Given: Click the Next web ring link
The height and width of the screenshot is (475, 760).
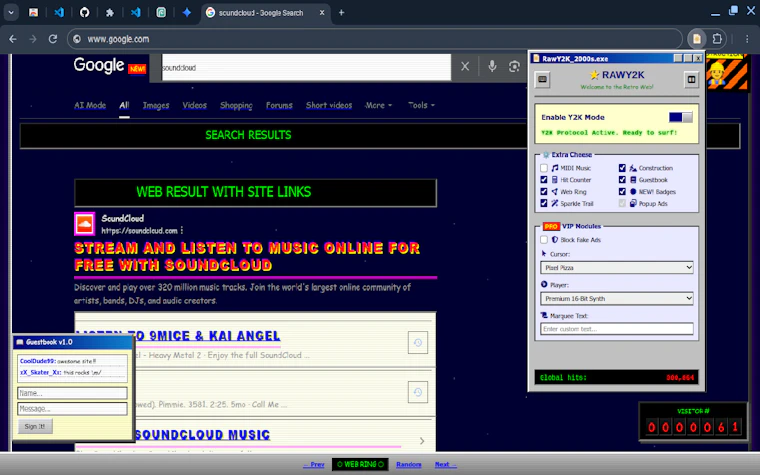Looking at the screenshot, I should 445,464.
